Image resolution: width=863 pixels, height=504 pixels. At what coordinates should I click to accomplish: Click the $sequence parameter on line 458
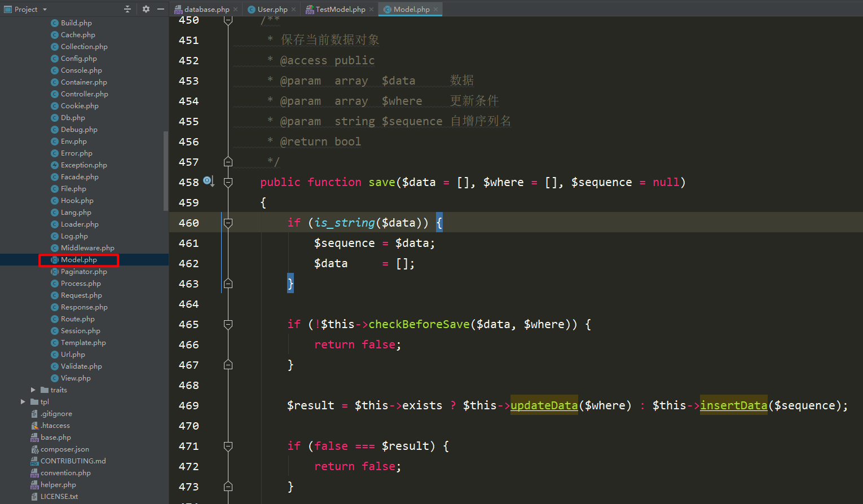[601, 182]
